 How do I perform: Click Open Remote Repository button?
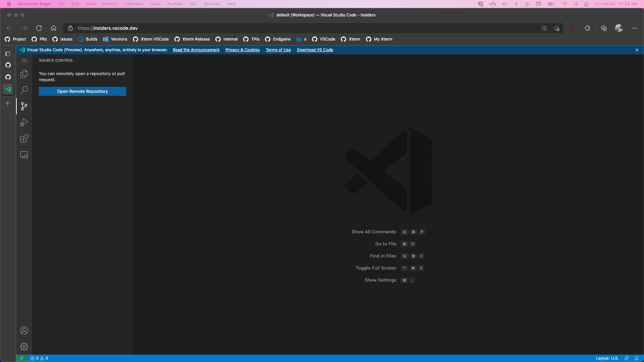point(83,92)
